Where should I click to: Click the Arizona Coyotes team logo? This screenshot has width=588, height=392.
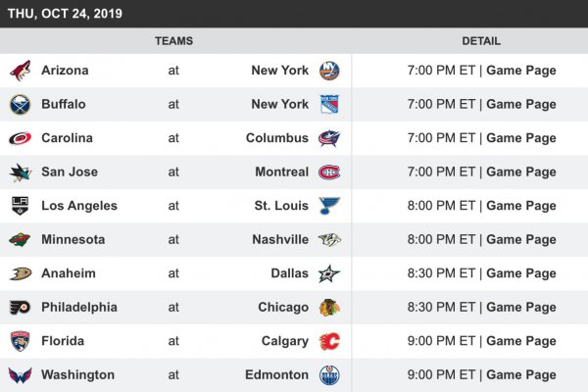(21, 71)
